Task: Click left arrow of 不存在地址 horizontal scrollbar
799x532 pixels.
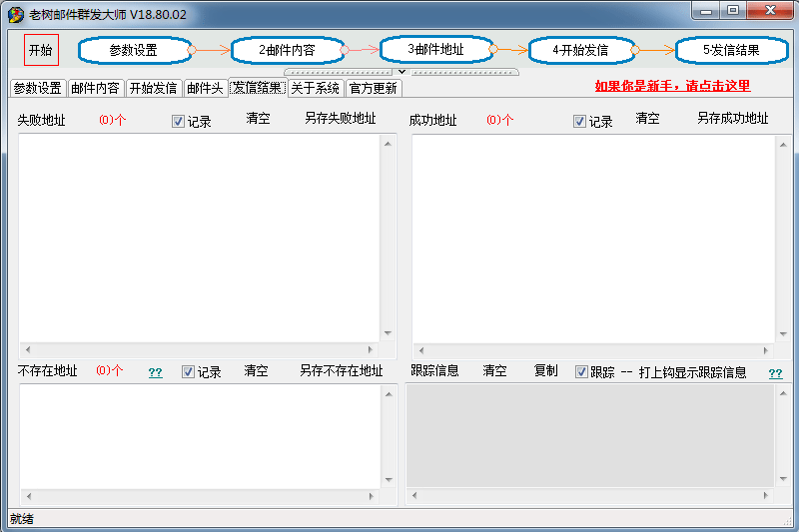Action: pos(29,496)
